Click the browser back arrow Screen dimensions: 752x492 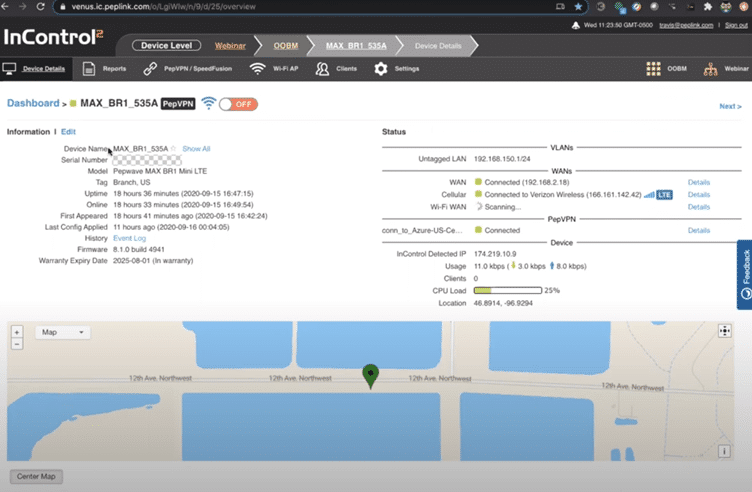[x=5, y=7]
